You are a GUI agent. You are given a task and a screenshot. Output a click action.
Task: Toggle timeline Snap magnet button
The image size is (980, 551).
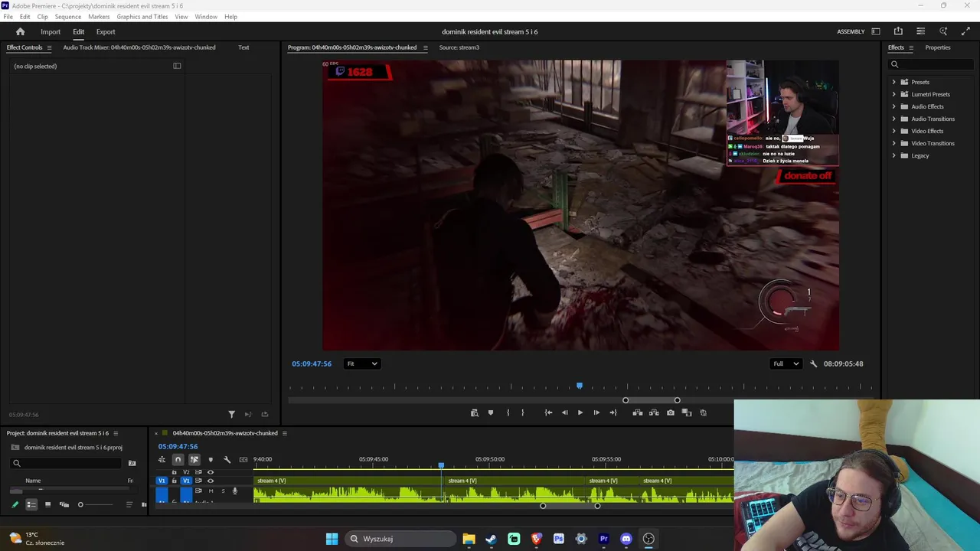[178, 459]
